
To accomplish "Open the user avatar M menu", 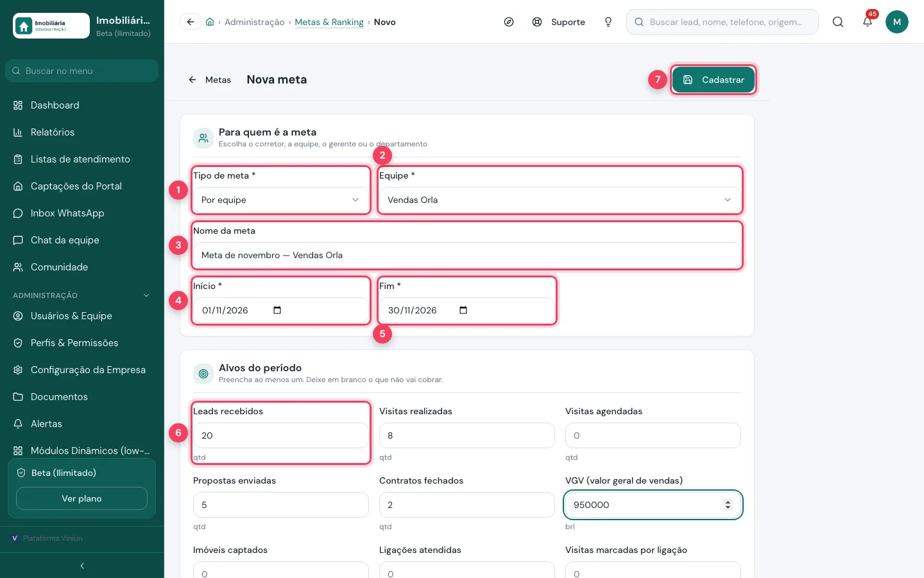I will 897,22.
